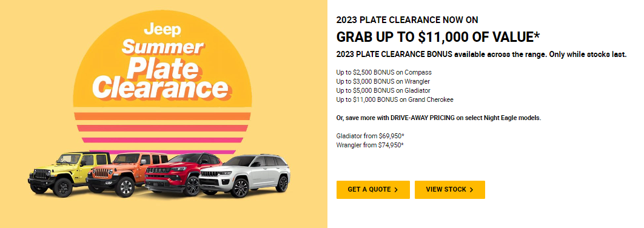This screenshot has height=228, width=644.
Task: Click the pink stripe under the sun graphic
Action: tap(163, 140)
